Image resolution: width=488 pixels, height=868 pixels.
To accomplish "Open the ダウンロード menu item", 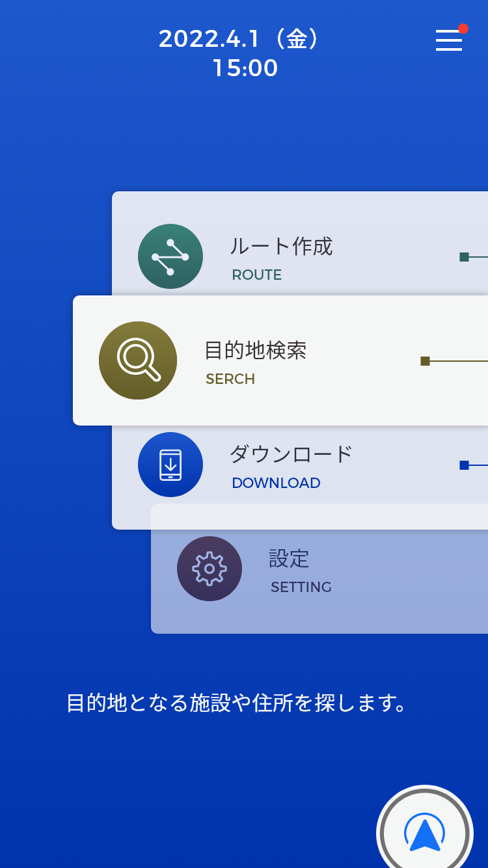I will coord(291,454).
